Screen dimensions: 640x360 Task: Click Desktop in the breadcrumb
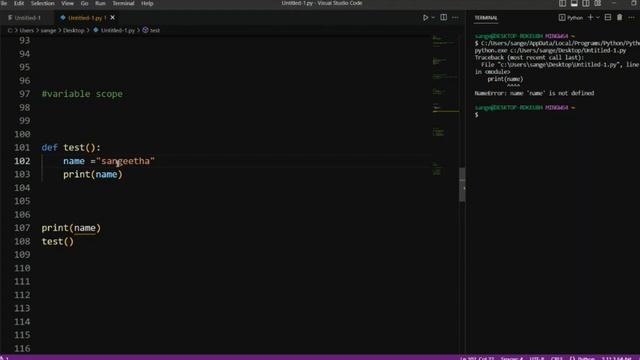click(x=73, y=30)
